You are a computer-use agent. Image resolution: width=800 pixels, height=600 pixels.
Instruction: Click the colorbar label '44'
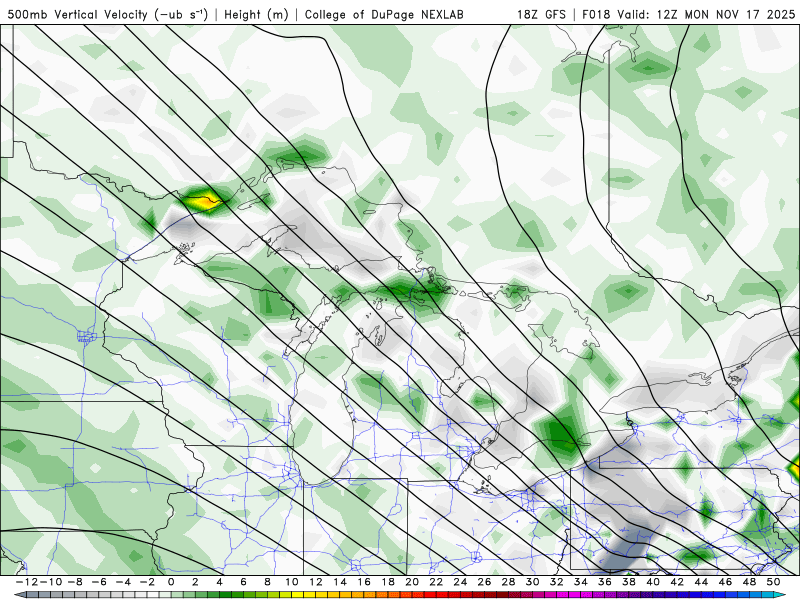pos(701,582)
